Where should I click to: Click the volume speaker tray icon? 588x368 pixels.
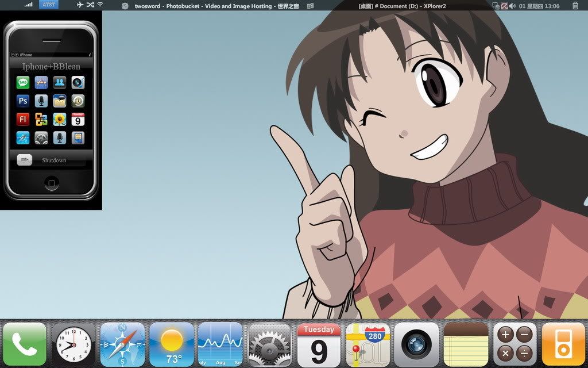[512, 6]
